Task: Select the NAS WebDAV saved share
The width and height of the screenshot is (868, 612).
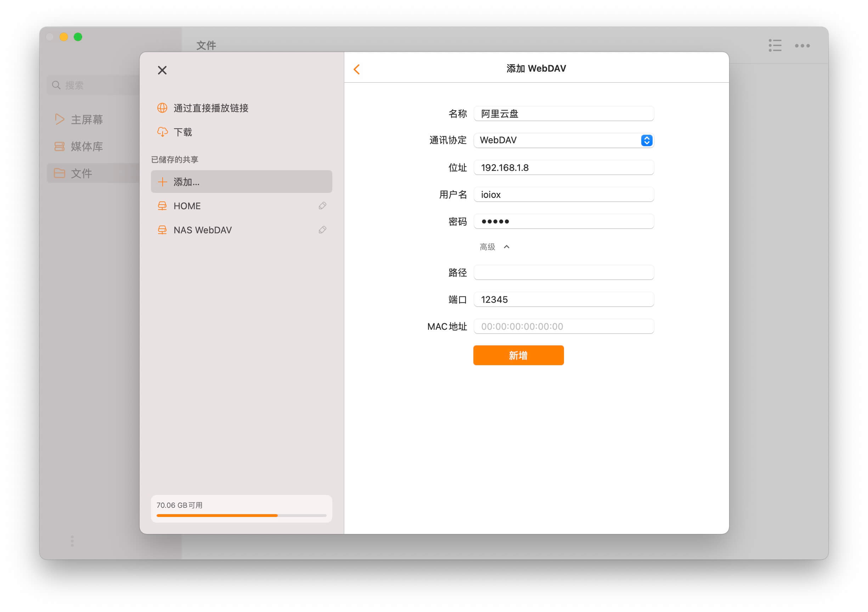Action: [203, 230]
